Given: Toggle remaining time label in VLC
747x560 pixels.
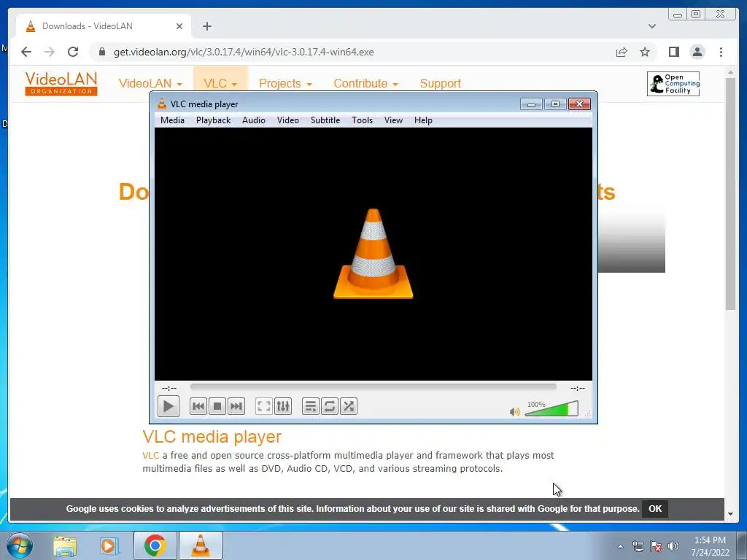Looking at the screenshot, I should click(x=578, y=388).
